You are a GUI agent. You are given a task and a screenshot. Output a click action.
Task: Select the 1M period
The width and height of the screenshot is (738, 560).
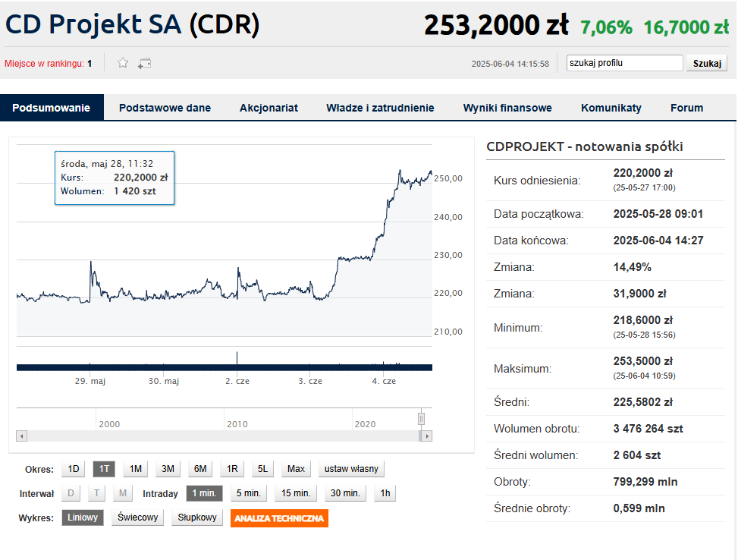136,469
